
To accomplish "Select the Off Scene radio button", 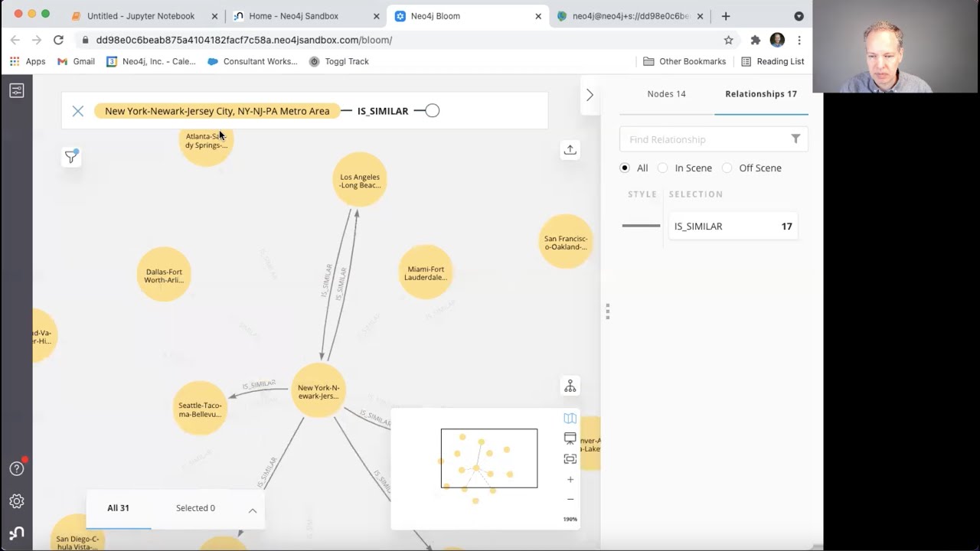I will tap(727, 168).
